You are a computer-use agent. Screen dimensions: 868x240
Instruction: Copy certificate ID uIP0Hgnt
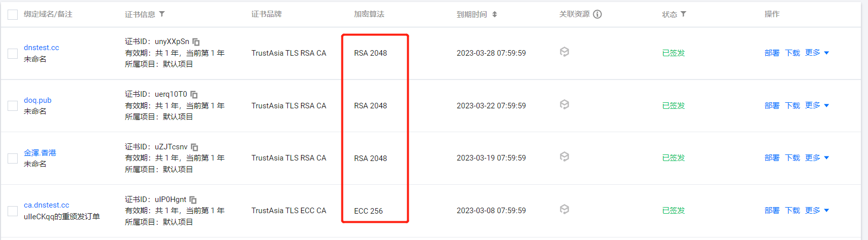(x=193, y=200)
